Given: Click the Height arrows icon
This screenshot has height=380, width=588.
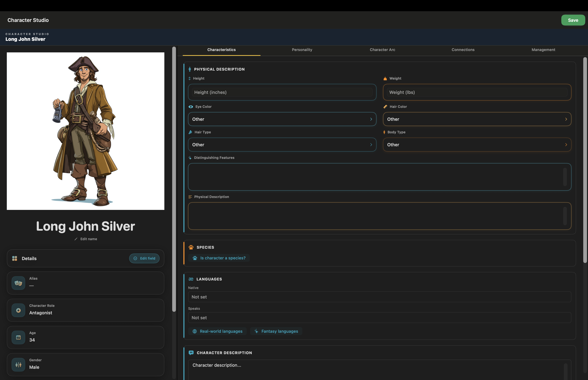Looking at the screenshot, I should coord(190,78).
